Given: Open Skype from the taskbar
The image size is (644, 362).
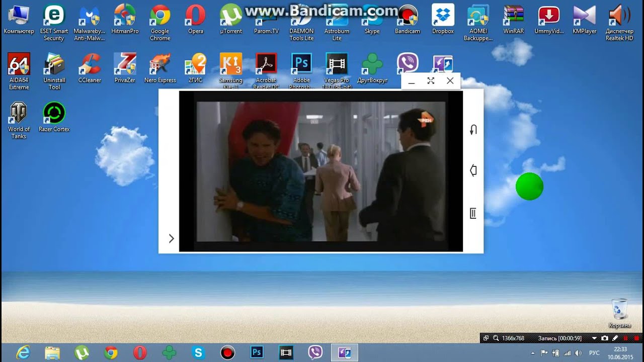Looking at the screenshot, I should point(198,352).
